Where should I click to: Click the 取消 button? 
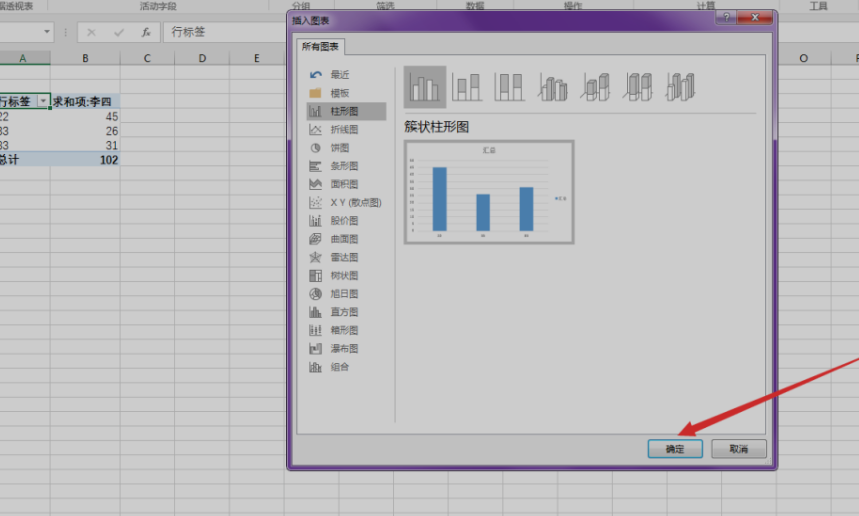(x=738, y=449)
